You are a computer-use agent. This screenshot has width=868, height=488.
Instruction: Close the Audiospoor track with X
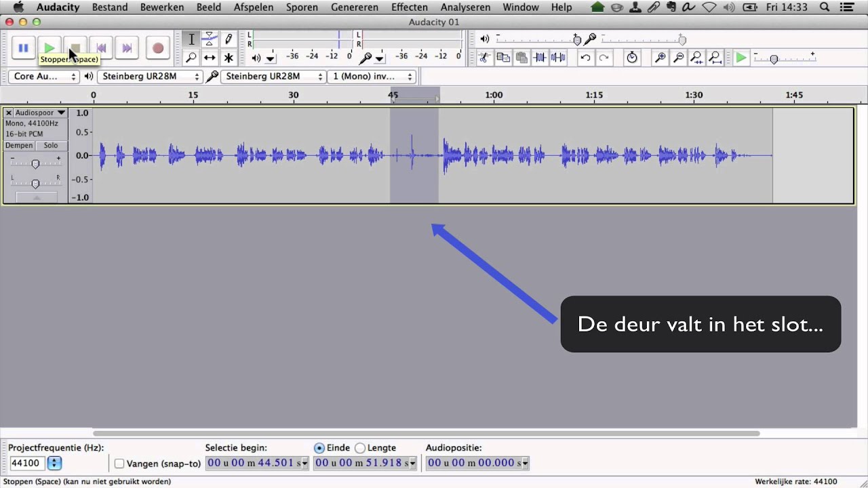pos(9,113)
